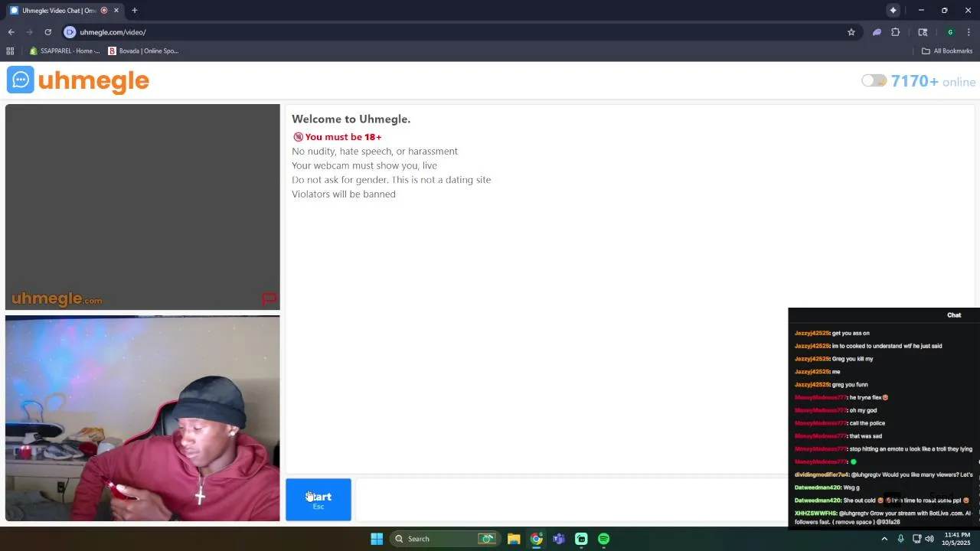980x551 pixels.
Task: Open the Windows Start menu
Action: (377, 539)
